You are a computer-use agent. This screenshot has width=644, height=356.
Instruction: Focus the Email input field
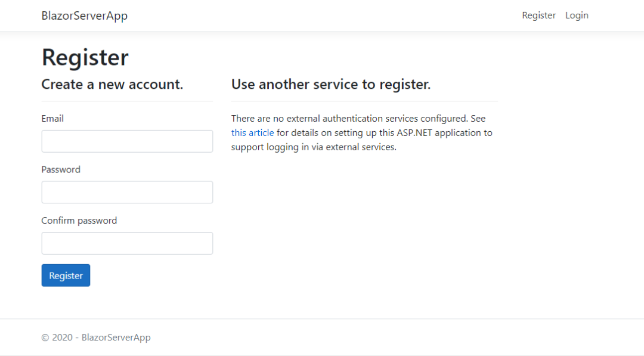(127, 141)
